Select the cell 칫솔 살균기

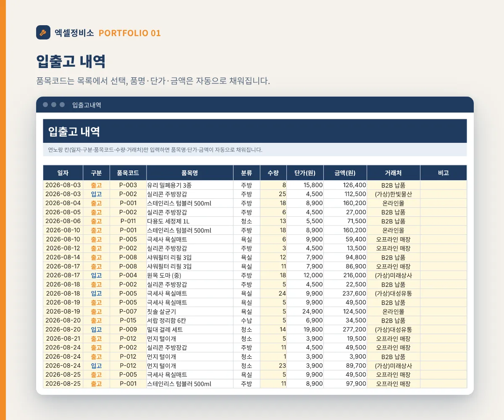(x=190, y=311)
